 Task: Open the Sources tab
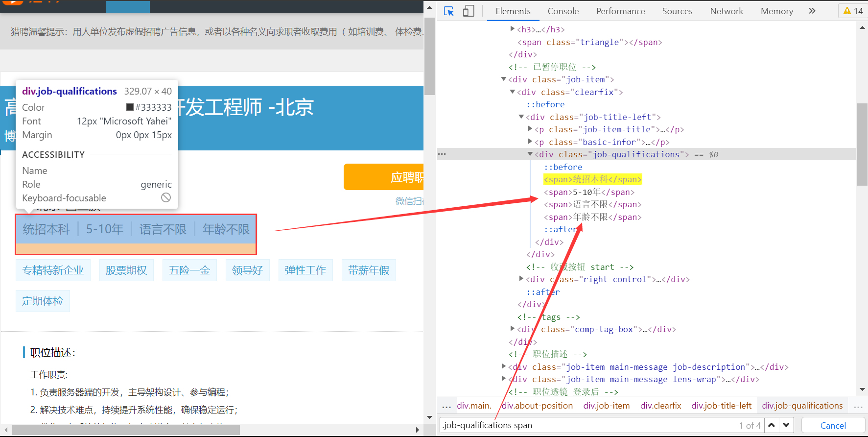[x=677, y=11]
